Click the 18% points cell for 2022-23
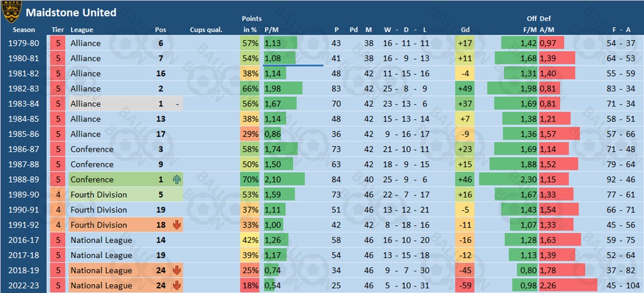Image resolution: width=644 pixels, height=293 pixels. coord(250,285)
